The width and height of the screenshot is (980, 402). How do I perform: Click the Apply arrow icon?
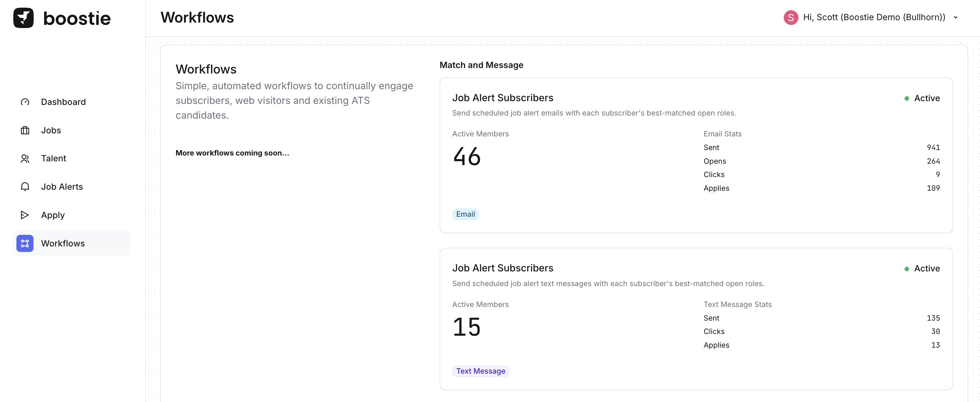click(25, 215)
